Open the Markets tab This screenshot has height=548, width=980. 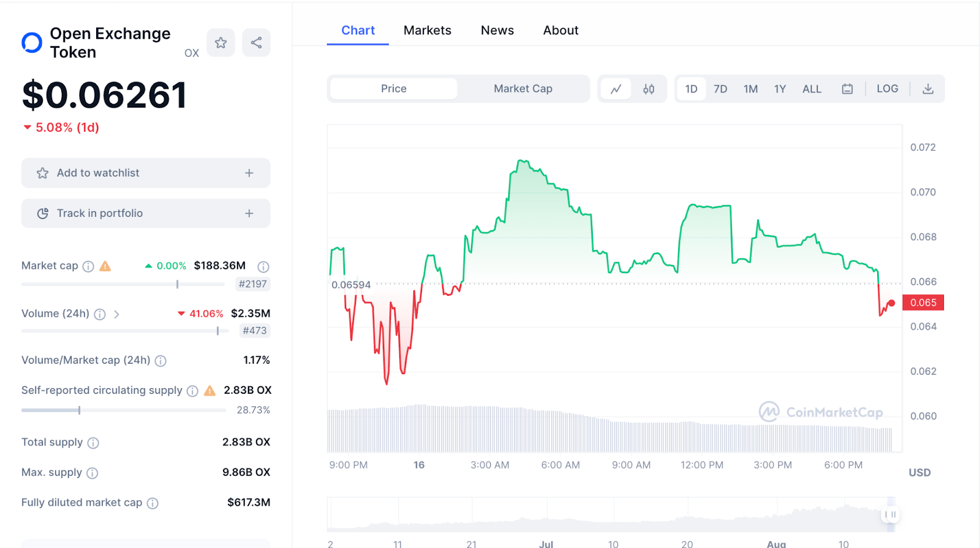point(427,31)
